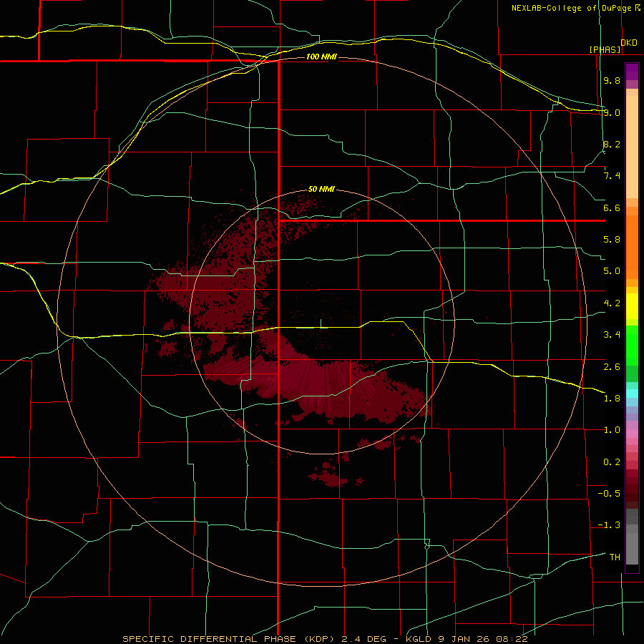Click the [PHAS] units label
The image size is (644, 644).
605,49
